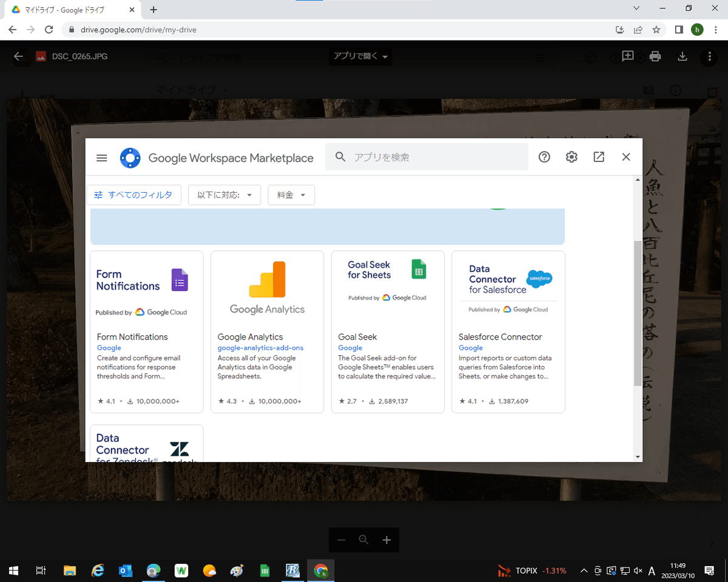Viewport: 728px width, 582px height.
Task: Open Chrome profile avatar
Action: [x=697, y=30]
